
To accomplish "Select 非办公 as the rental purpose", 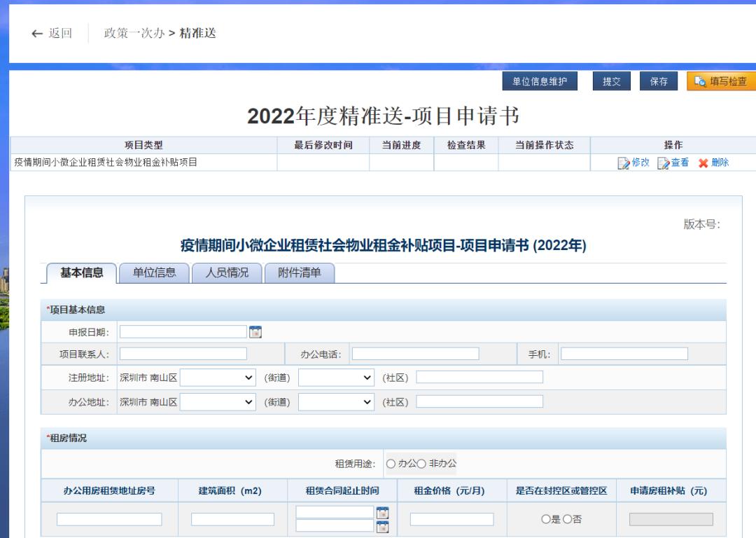I will pos(422,464).
